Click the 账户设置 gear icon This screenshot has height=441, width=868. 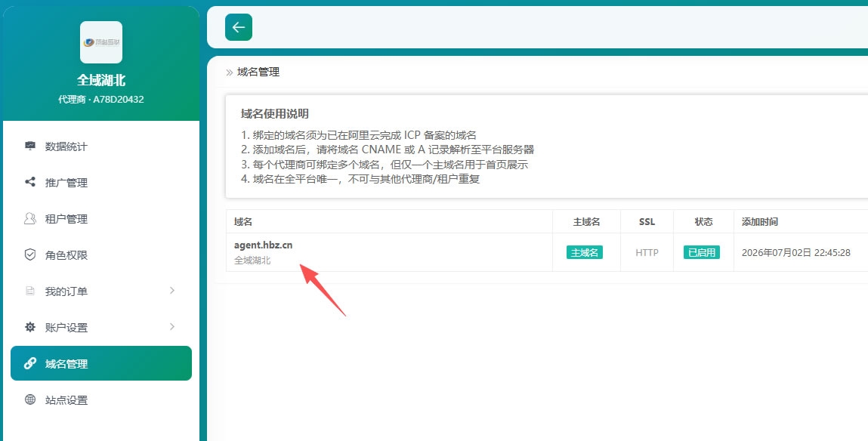click(30, 327)
